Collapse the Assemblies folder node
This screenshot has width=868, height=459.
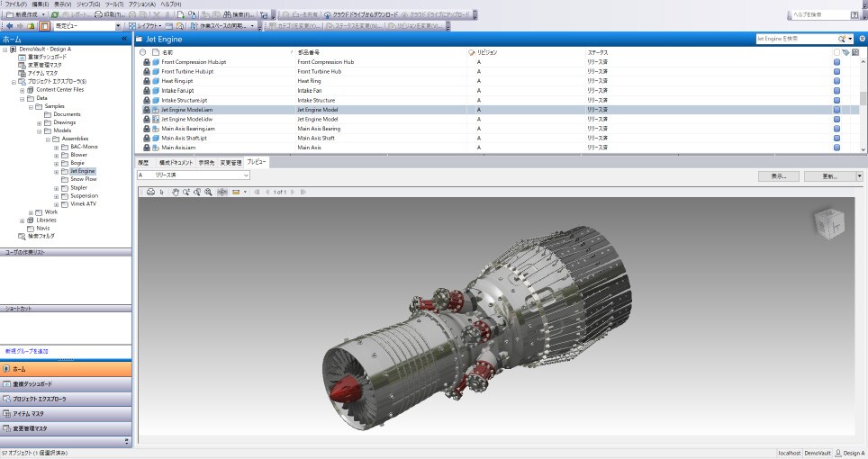49,139
